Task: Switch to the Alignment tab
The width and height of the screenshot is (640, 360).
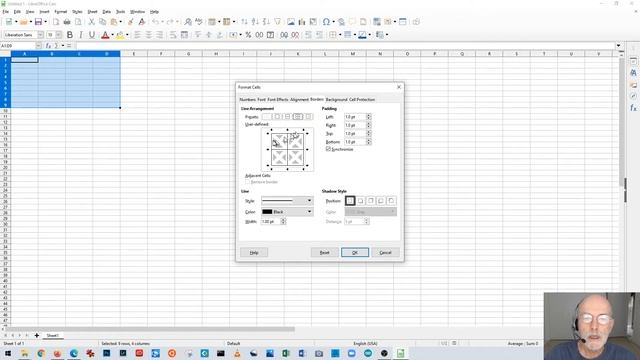Action: click(299, 100)
